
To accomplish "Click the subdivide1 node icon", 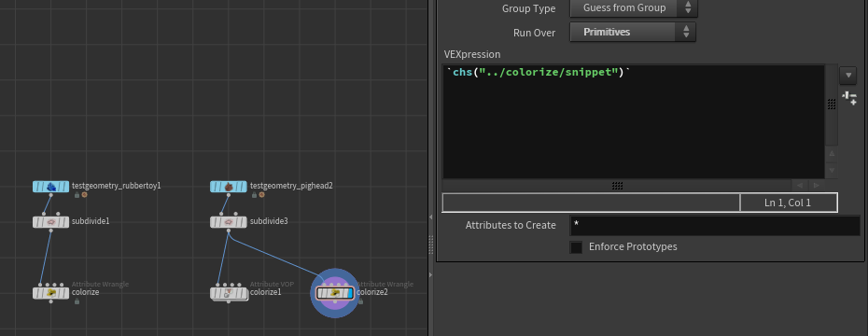I will [51, 222].
